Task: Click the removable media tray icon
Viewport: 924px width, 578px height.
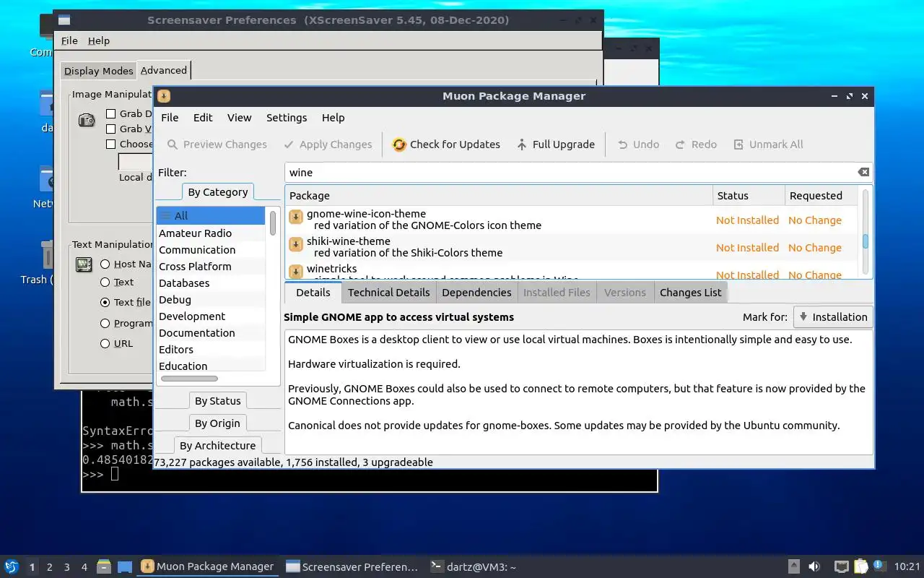Action: point(793,566)
